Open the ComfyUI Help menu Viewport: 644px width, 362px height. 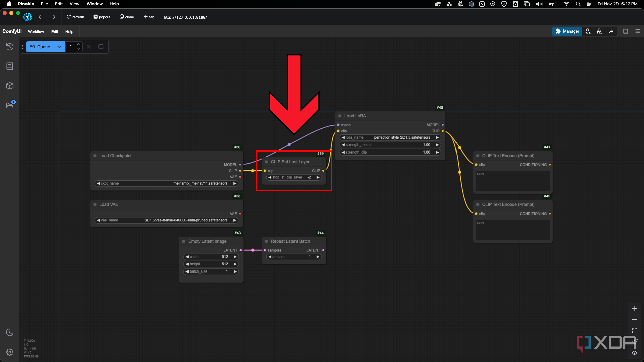coord(69,32)
